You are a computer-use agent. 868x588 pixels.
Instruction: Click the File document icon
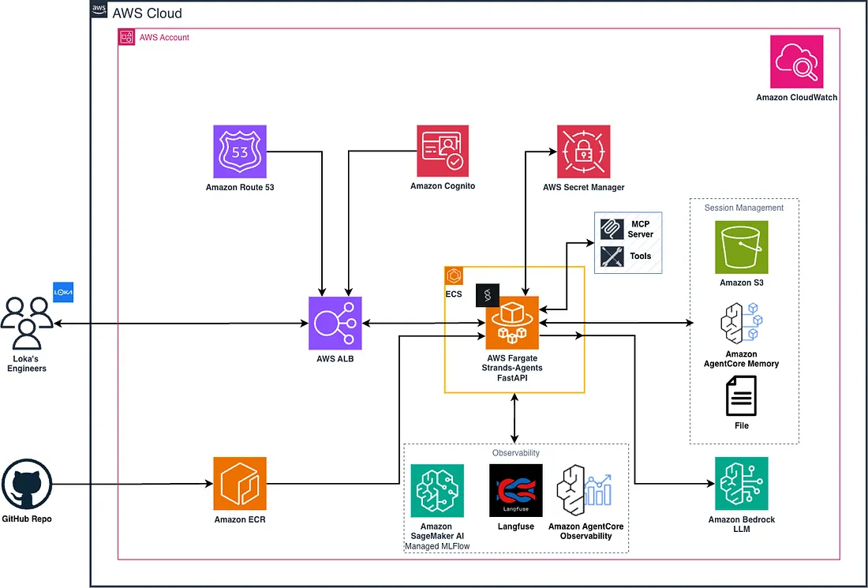[741, 396]
